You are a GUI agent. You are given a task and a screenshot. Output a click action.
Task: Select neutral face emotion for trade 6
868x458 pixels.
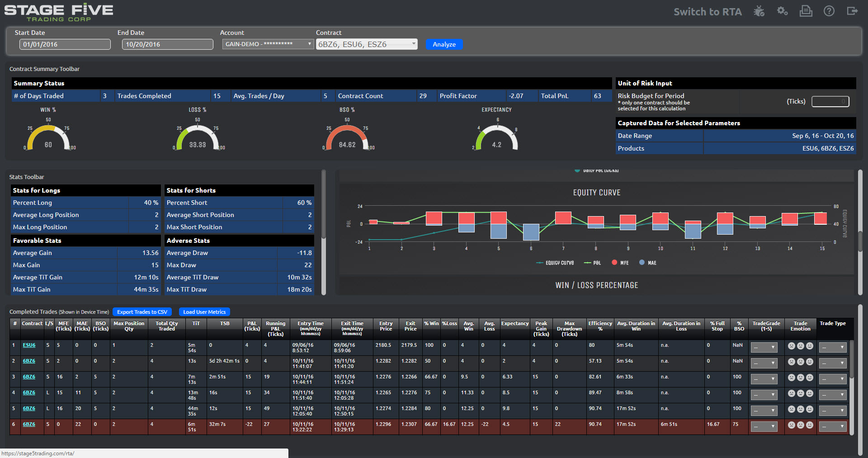pyautogui.click(x=801, y=425)
